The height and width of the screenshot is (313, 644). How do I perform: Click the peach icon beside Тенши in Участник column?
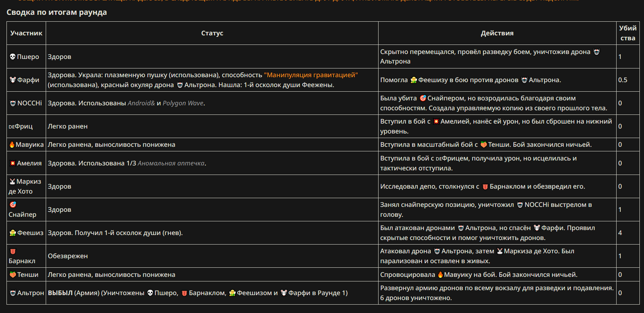pos(13,275)
